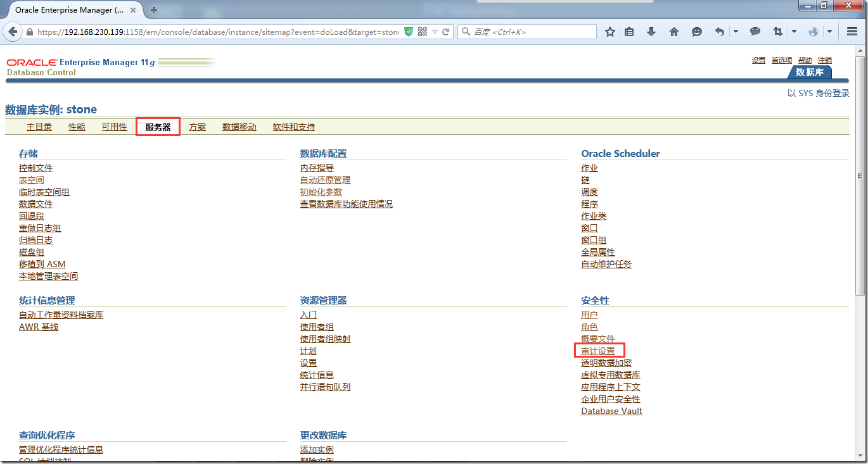Open the 角色 link
Image resolution: width=868 pixels, height=464 pixels.
click(589, 327)
